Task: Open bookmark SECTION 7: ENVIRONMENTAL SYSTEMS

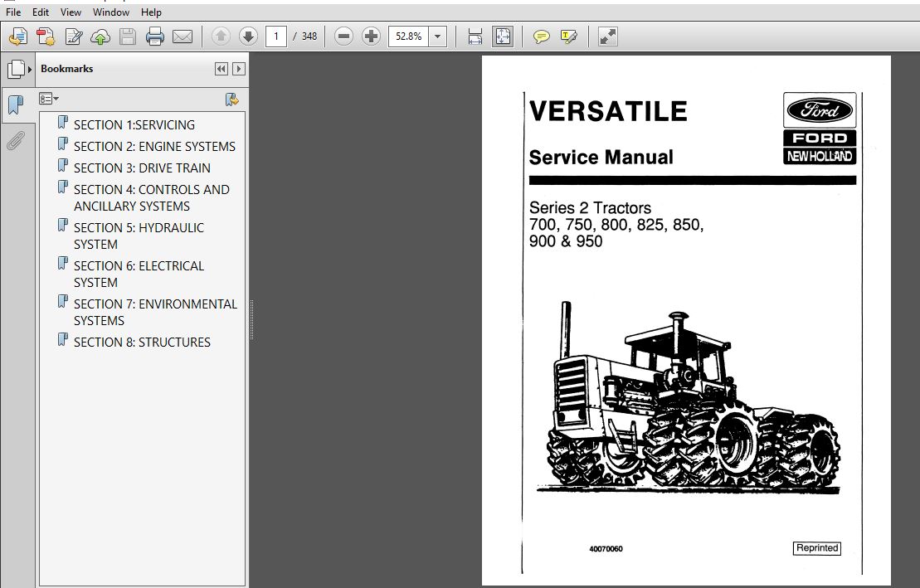Action: pos(155,312)
